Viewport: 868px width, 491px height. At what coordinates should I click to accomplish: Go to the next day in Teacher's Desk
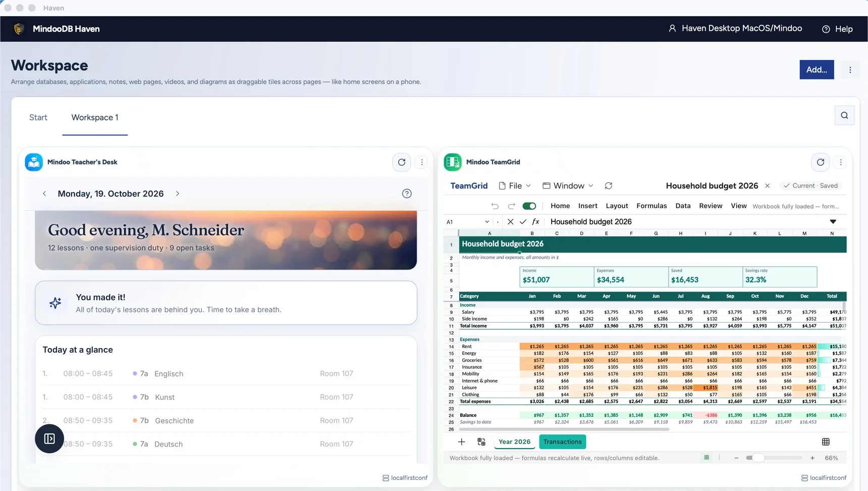[178, 193]
